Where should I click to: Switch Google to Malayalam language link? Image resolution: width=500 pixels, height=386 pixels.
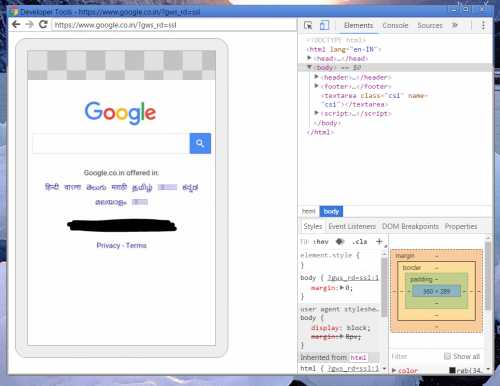[x=111, y=202]
